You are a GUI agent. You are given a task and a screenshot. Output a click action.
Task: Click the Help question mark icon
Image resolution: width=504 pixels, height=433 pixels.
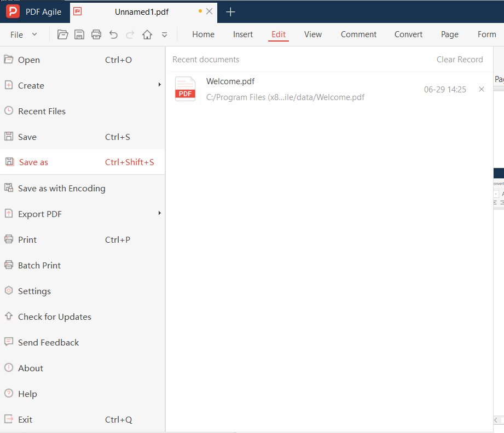[9, 393]
